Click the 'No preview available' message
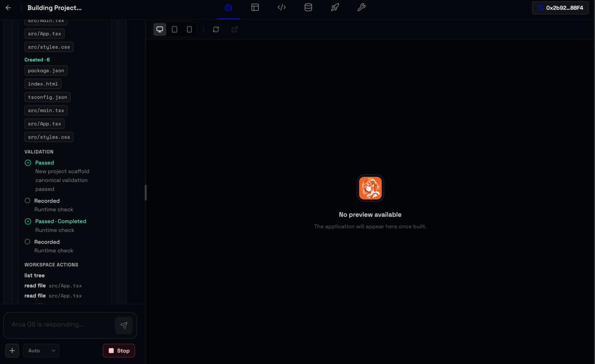This screenshot has width=595, height=364. [370, 214]
